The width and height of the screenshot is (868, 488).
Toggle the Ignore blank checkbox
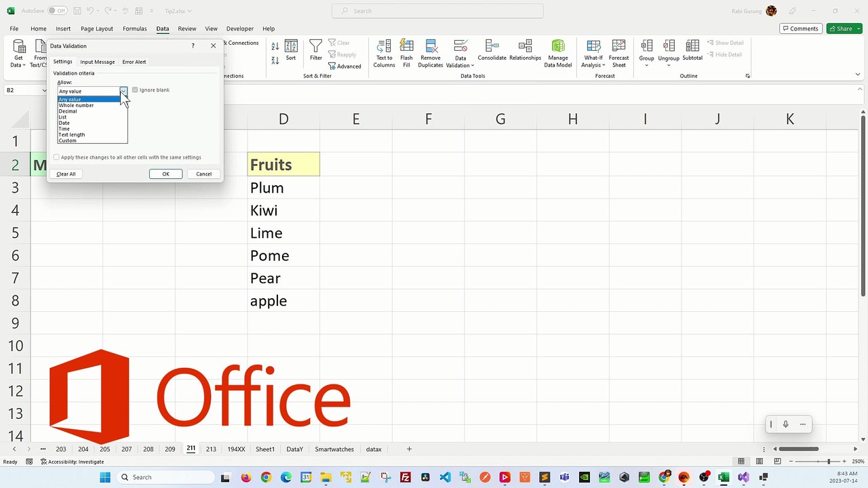coord(135,90)
